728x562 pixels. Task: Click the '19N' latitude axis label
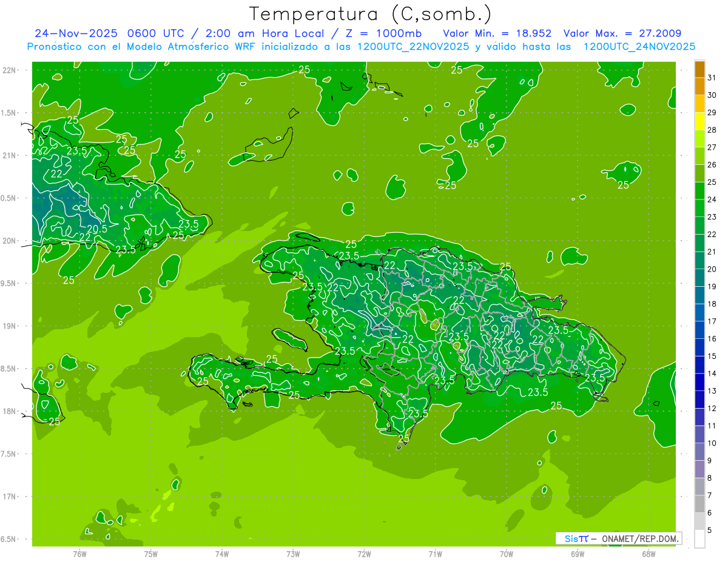tap(9, 326)
